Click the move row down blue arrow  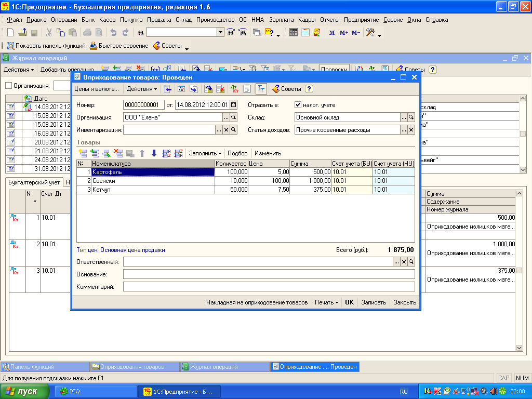154,153
